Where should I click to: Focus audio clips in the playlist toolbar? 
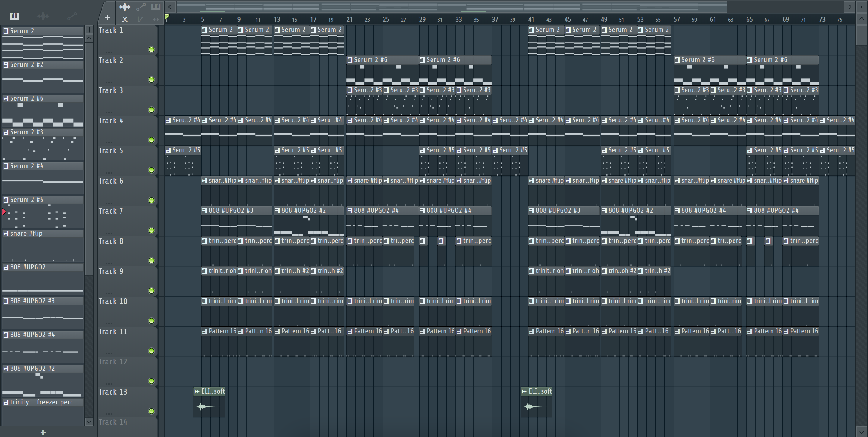click(x=125, y=7)
